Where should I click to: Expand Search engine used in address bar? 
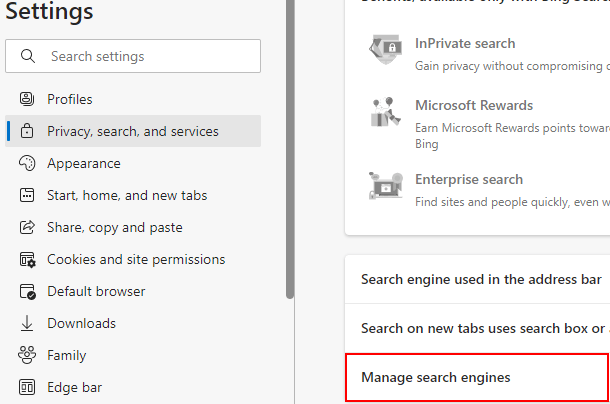tap(481, 279)
